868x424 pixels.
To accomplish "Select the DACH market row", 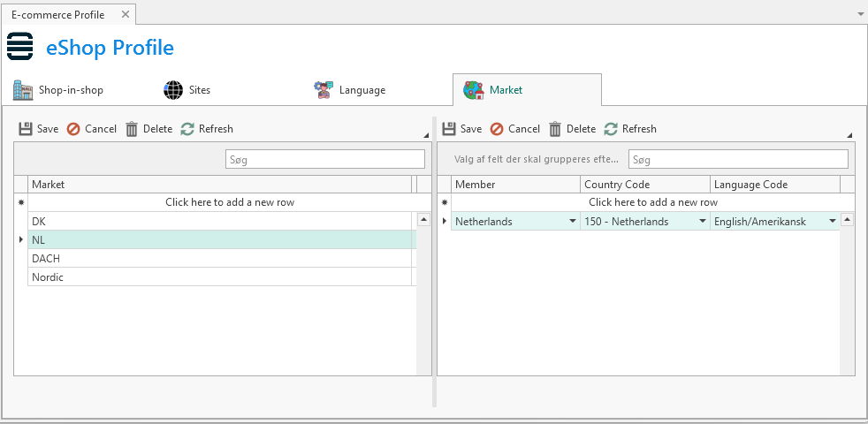I will [220, 259].
